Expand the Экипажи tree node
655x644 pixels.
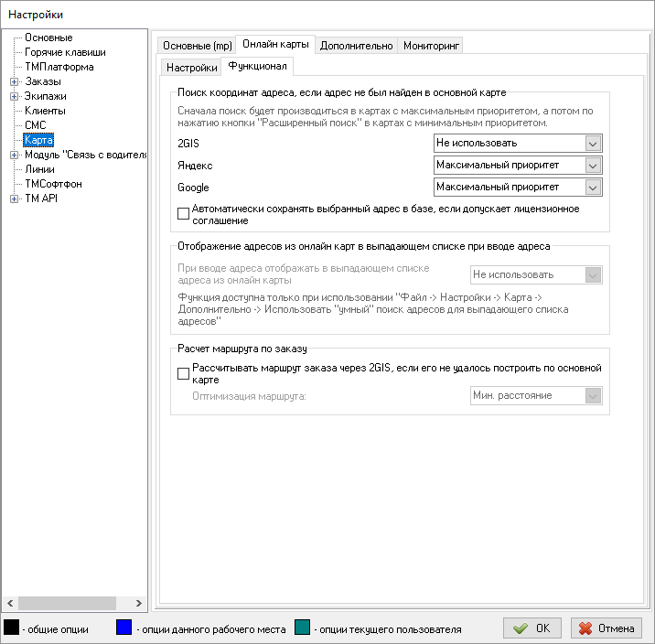click(x=14, y=96)
